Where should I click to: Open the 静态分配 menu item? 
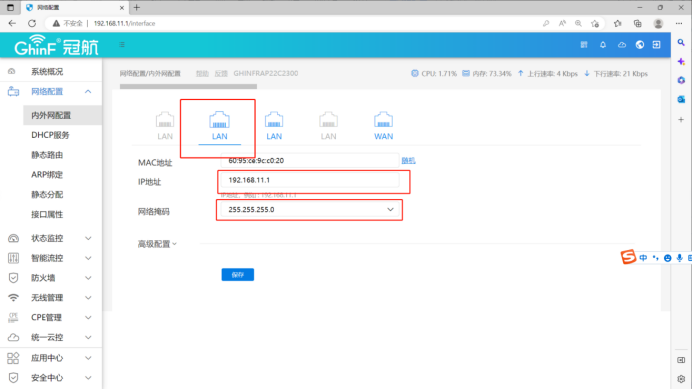pos(47,195)
